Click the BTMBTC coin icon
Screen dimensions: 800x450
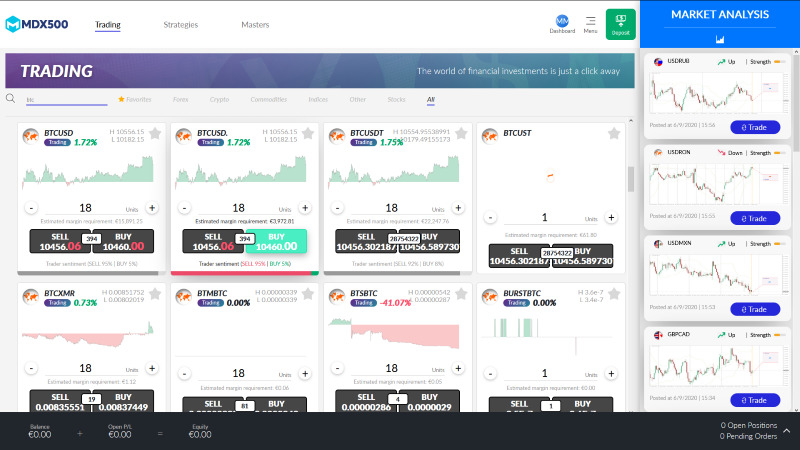[184, 296]
